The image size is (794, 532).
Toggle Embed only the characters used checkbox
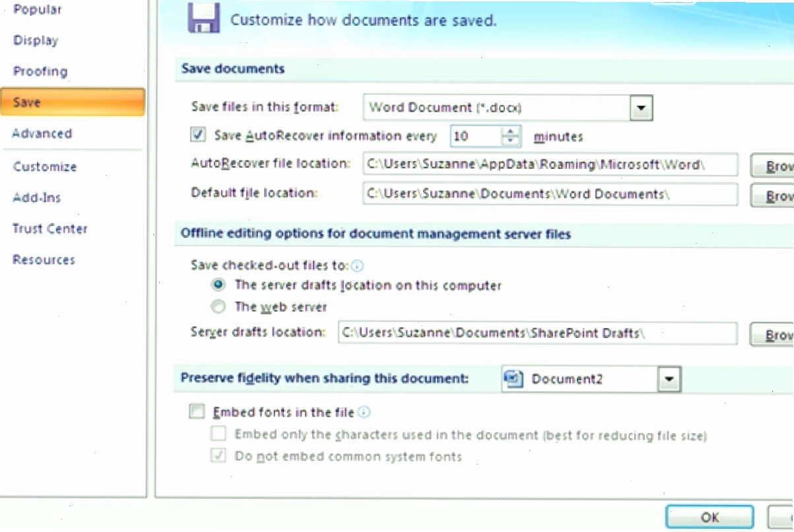pos(218,434)
